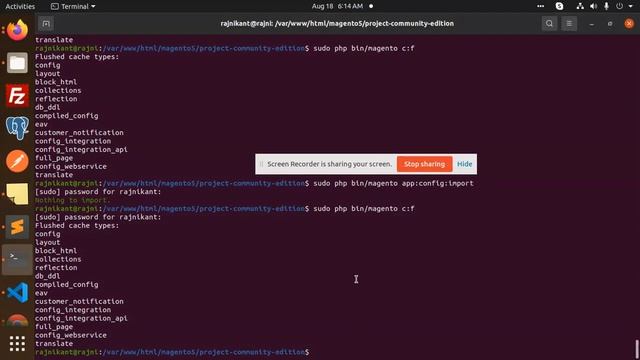Select the Terminal icon in the dock

pos(17,259)
